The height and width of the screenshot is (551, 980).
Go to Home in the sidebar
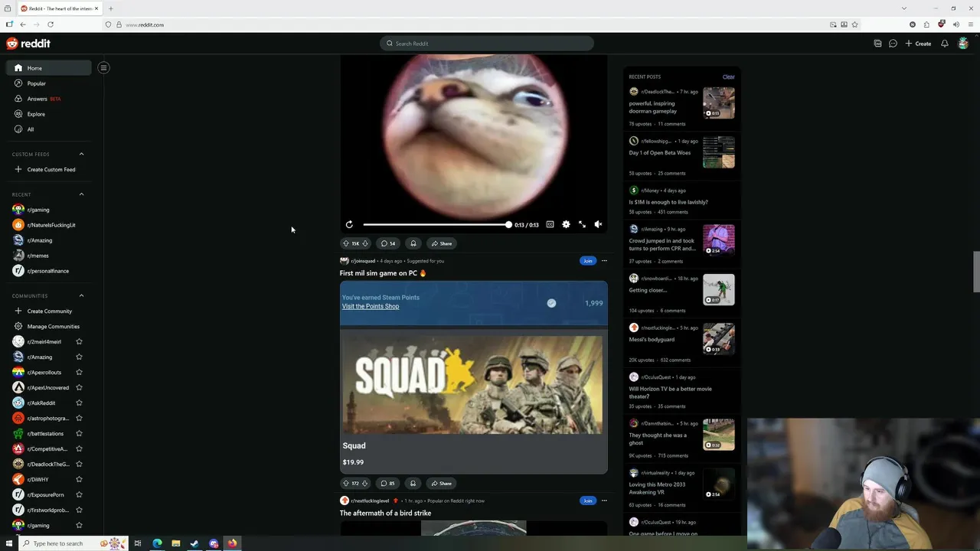[x=49, y=68]
